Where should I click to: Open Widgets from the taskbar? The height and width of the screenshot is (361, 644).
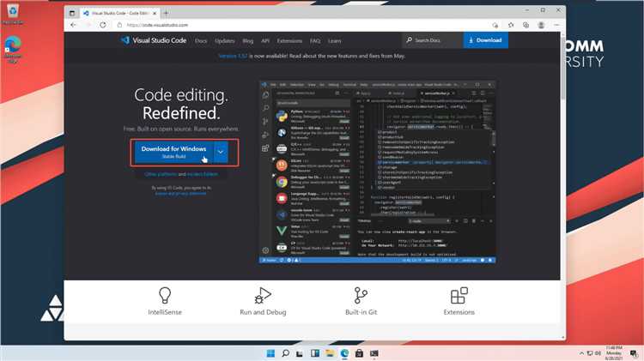coord(314,353)
